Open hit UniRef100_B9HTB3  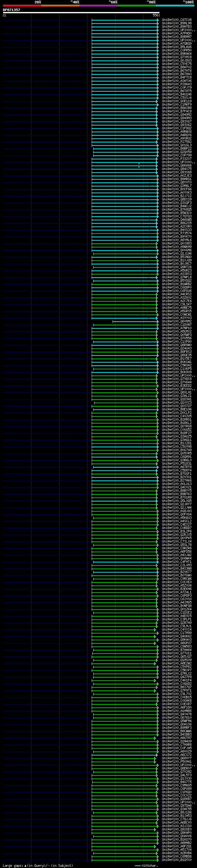pos(176,26)
